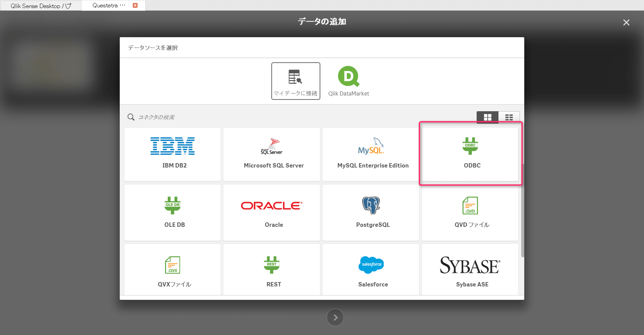Click the Oracle connector label
Image resolution: width=644 pixels, height=335 pixels.
point(274,225)
